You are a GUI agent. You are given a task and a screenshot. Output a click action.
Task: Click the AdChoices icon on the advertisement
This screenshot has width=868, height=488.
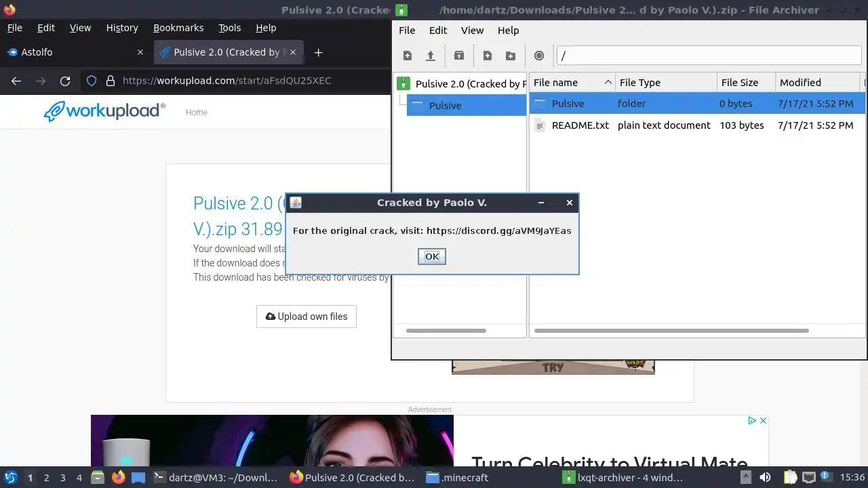tap(752, 420)
